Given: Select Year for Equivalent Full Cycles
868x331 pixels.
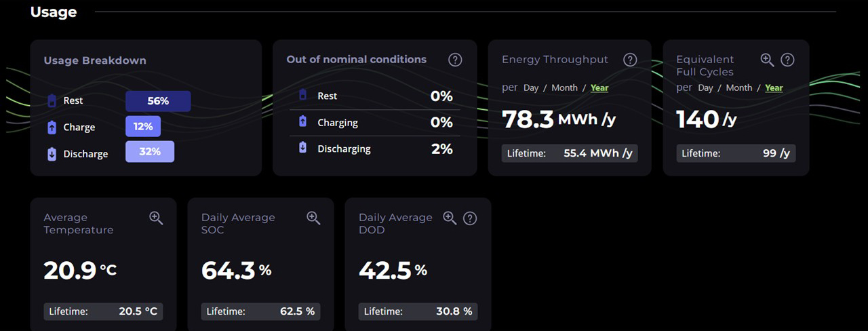Looking at the screenshot, I should click(774, 88).
